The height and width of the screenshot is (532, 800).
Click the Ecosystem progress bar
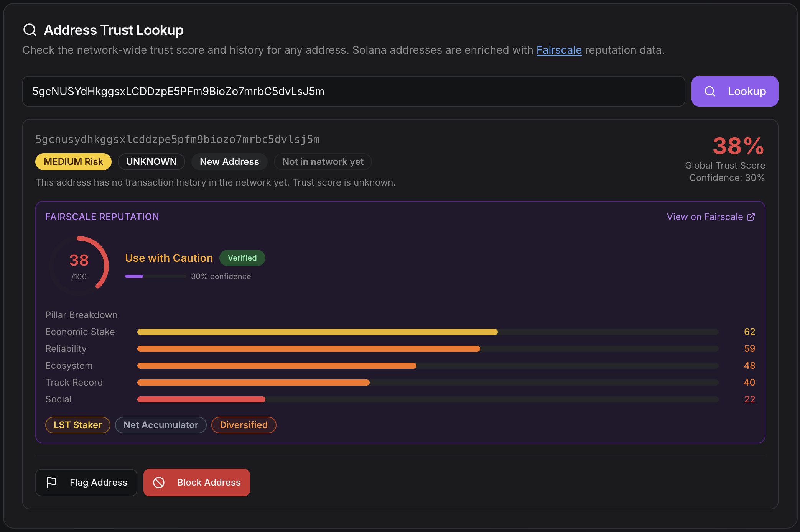coord(428,366)
